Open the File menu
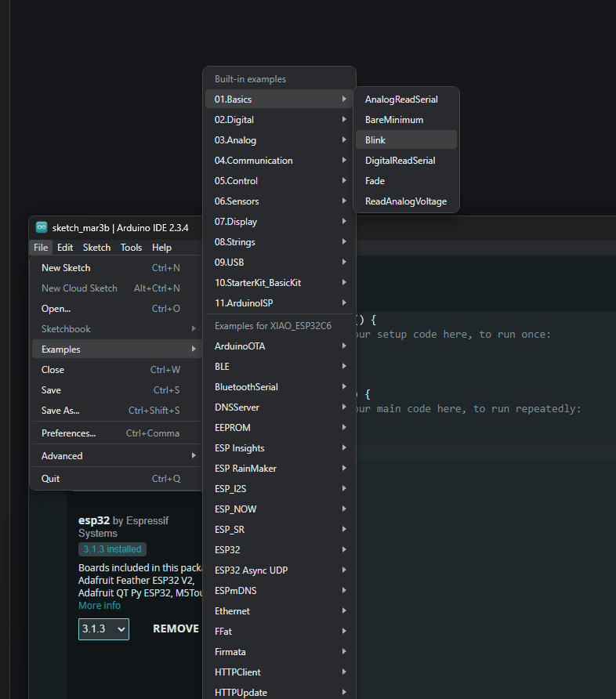Image resolution: width=616 pixels, height=699 pixels. coord(41,248)
